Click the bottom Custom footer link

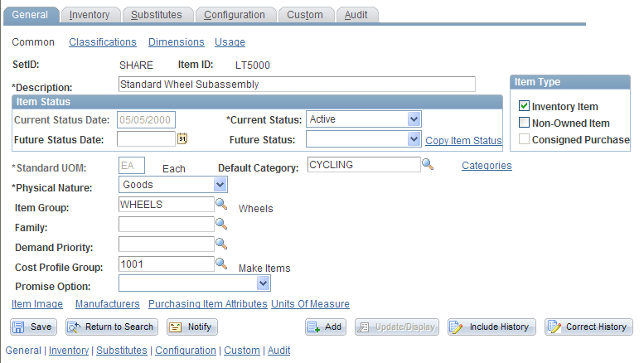[242, 351]
